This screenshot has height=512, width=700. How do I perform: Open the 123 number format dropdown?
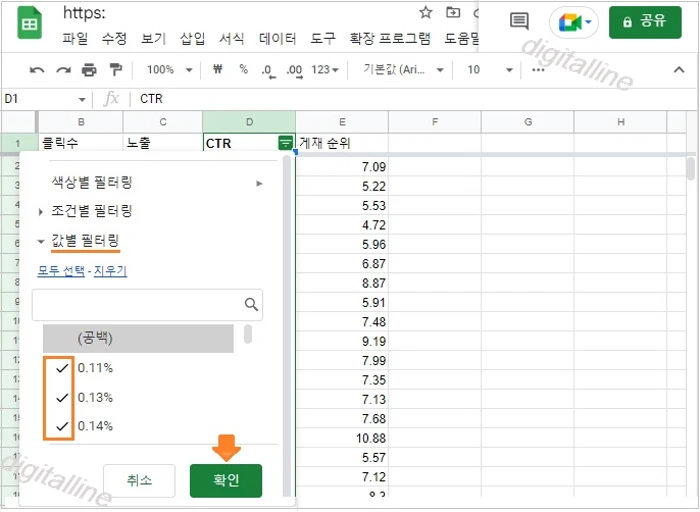[325, 70]
